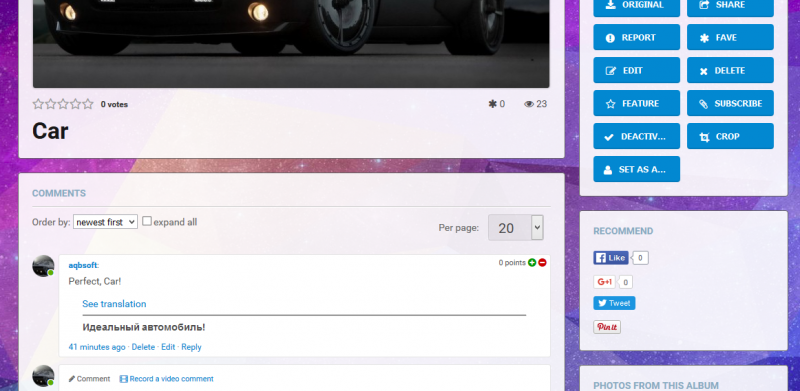Image resolution: width=800 pixels, height=391 pixels.
Task: Open the aqbsoft user profile link
Action: (83, 265)
